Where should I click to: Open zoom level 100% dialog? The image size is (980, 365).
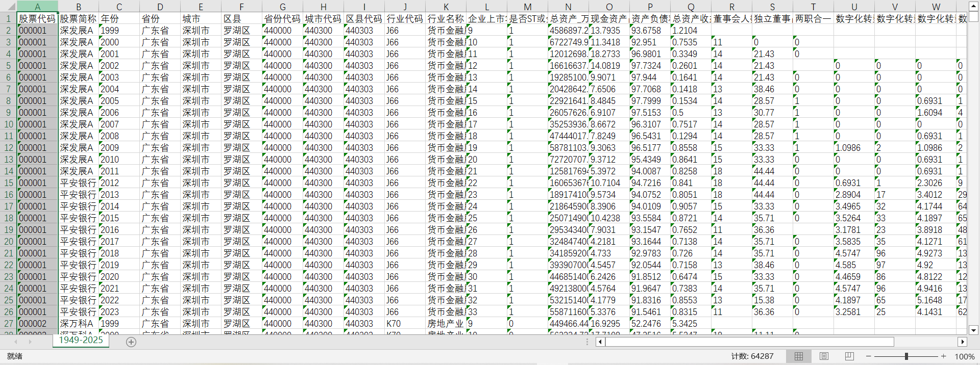965,356
